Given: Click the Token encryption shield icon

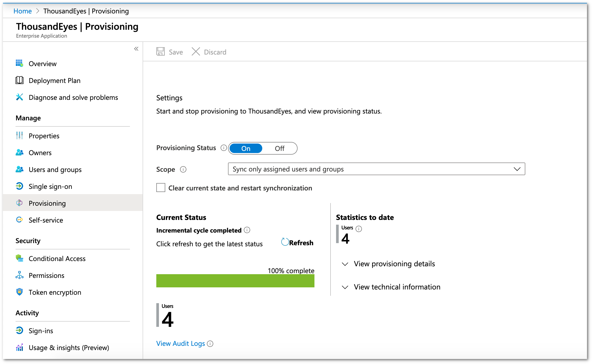Looking at the screenshot, I should (x=20, y=292).
